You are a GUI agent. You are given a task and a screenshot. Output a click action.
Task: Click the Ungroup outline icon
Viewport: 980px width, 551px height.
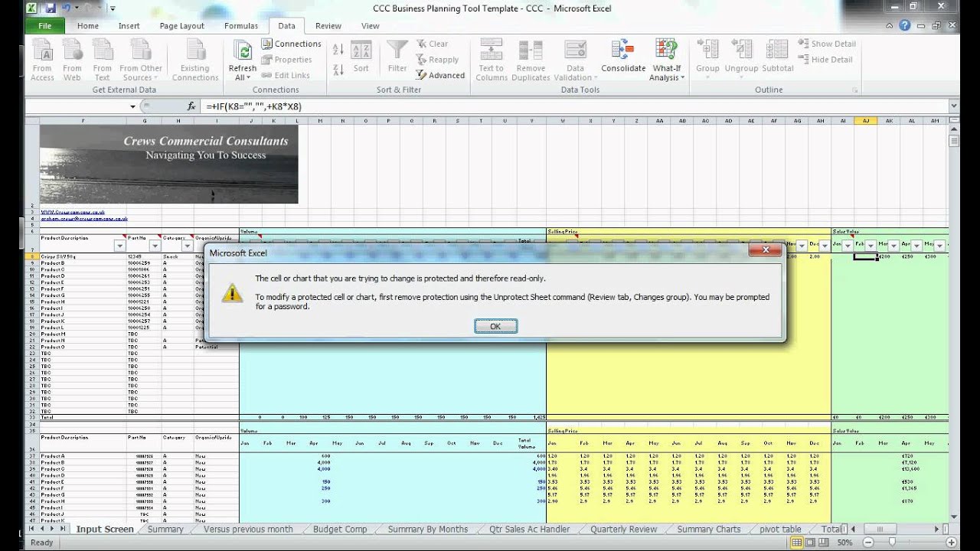click(x=741, y=51)
